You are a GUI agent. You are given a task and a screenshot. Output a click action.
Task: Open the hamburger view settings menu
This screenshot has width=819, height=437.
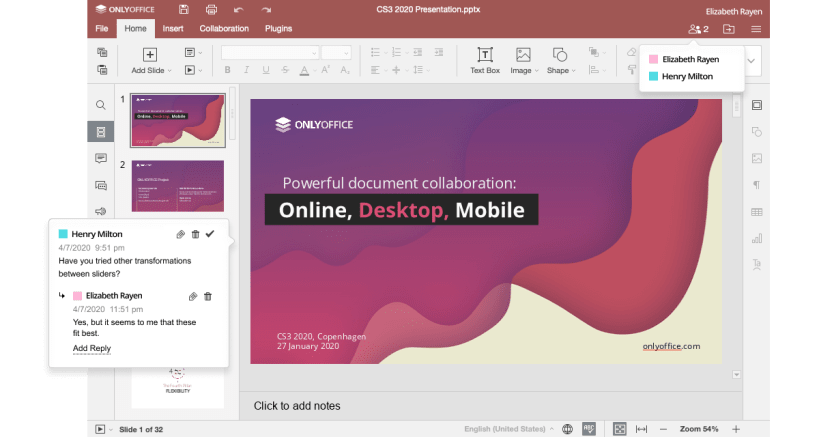(756, 29)
